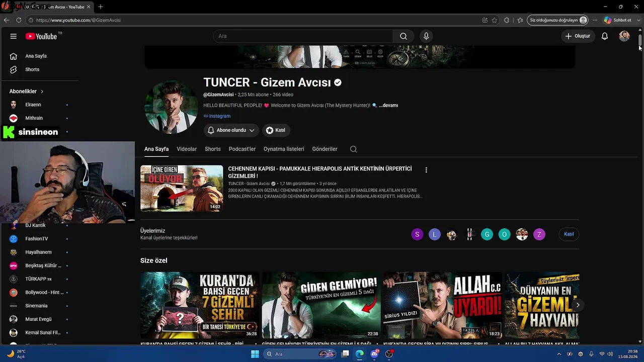This screenshot has width=644, height=362.
Task: Select the Ana Sayfa channel tab
Action: (x=156, y=149)
